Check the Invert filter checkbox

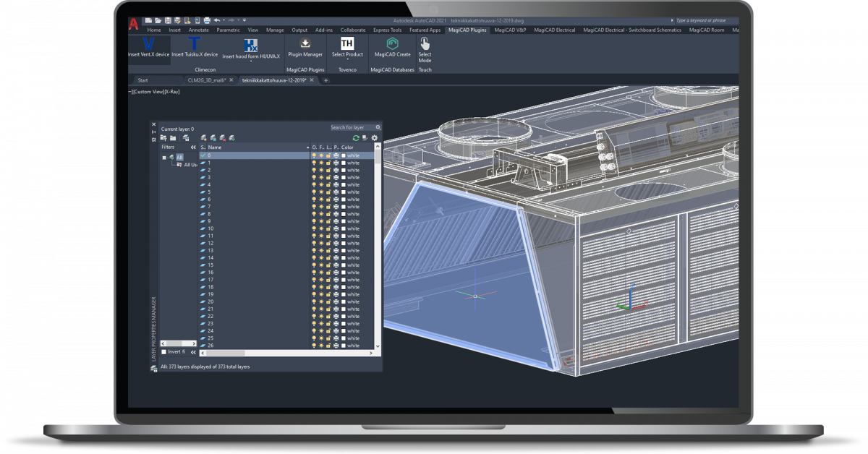[163, 351]
